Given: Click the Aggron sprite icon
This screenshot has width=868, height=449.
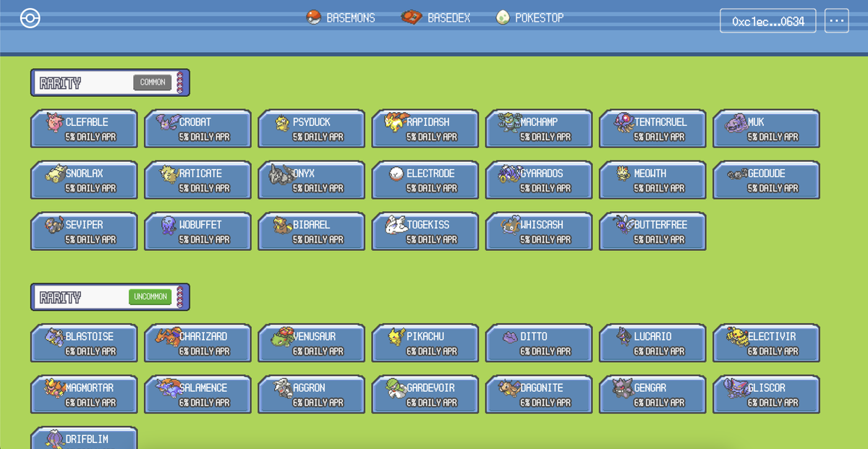Looking at the screenshot, I should click(x=282, y=388).
